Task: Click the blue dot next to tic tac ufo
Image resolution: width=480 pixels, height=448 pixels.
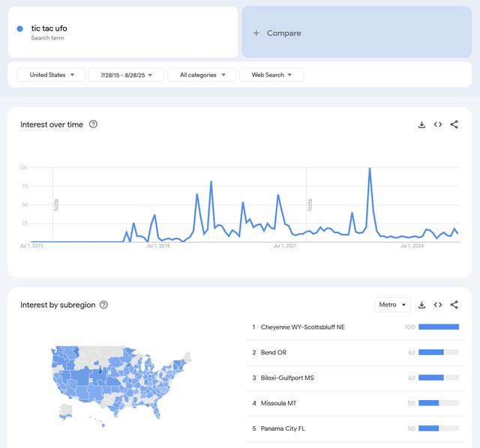Action: tap(20, 28)
